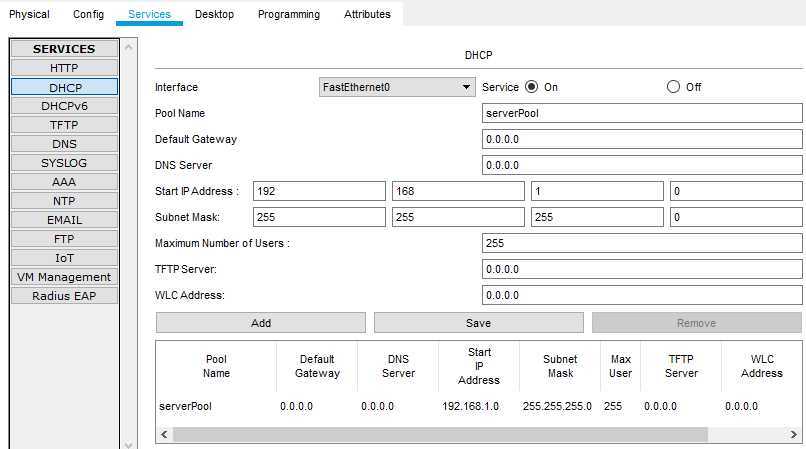Open the Config tab
The image size is (806, 449).
[x=88, y=14]
